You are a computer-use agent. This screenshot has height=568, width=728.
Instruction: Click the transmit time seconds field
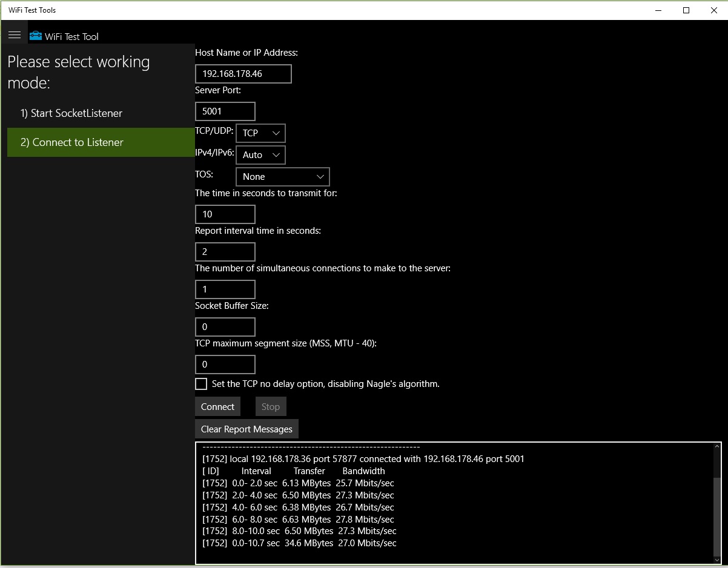[225, 214]
